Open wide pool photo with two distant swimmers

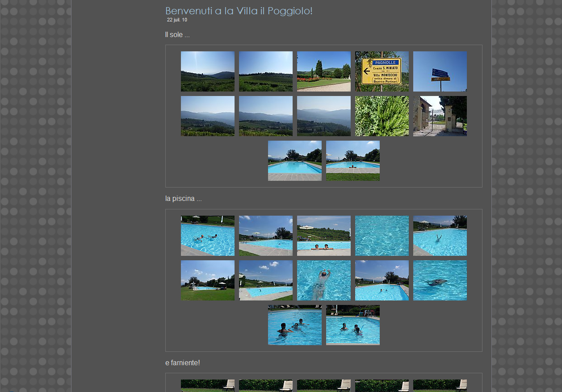point(382,280)
